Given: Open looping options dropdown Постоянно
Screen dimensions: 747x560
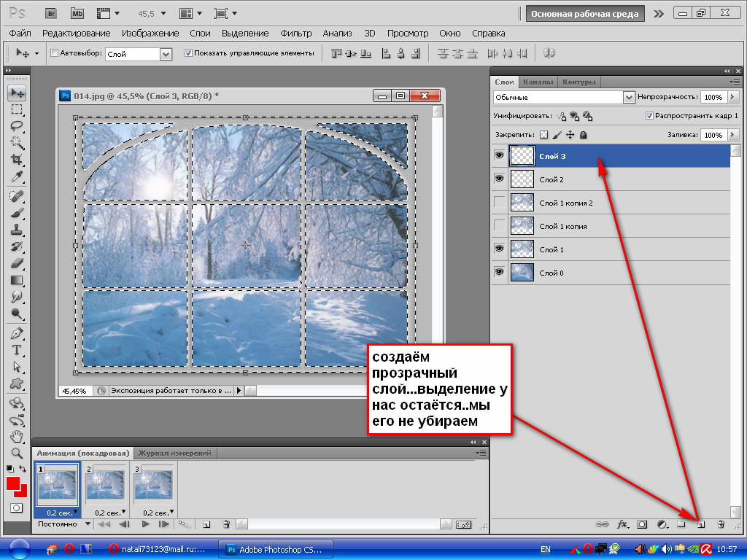Looking at the screenshot, I should 88,524.
